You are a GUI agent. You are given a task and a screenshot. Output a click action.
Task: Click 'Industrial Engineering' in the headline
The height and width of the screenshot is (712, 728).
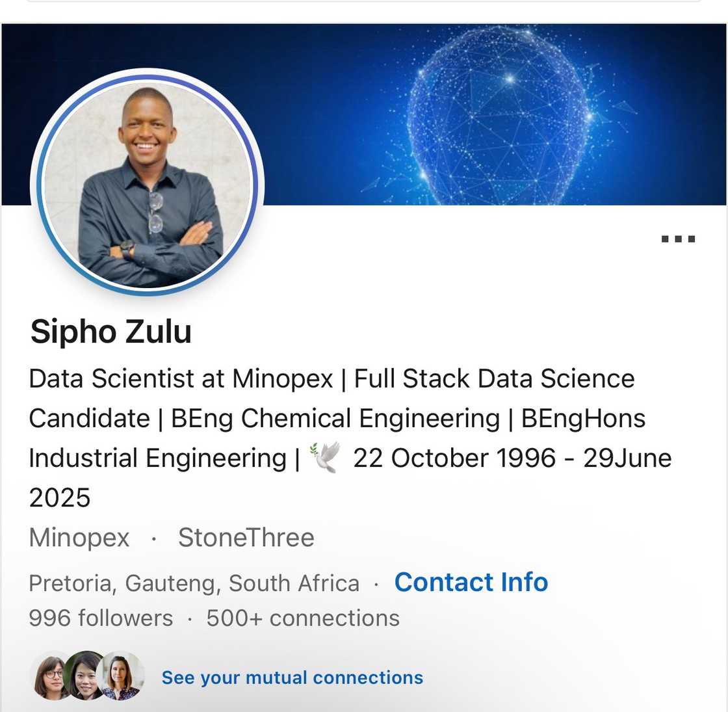coord(157,458)
